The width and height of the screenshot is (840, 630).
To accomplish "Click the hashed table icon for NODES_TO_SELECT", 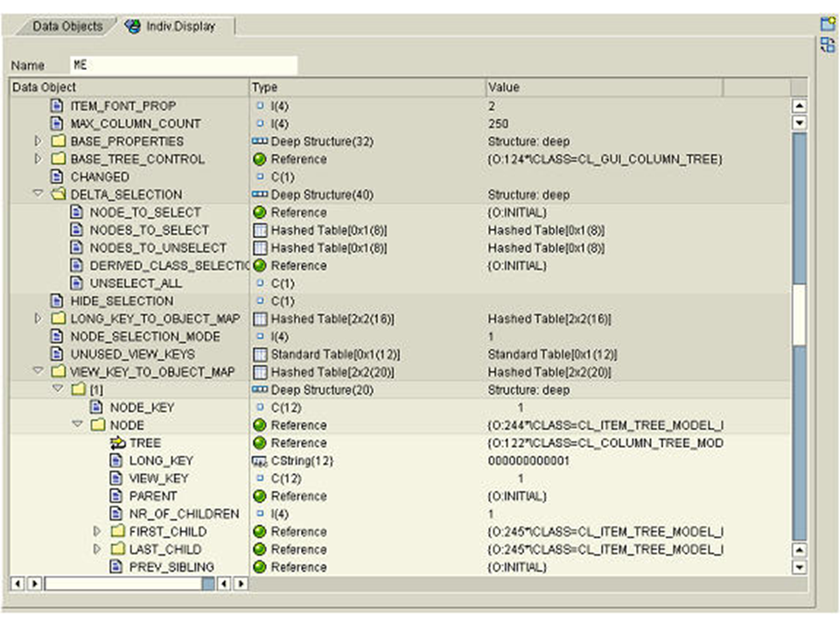I will click(x=259, y=230).
